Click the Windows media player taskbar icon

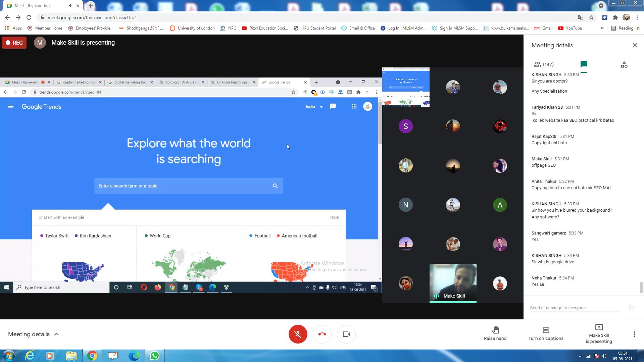(x=50, y=356)
